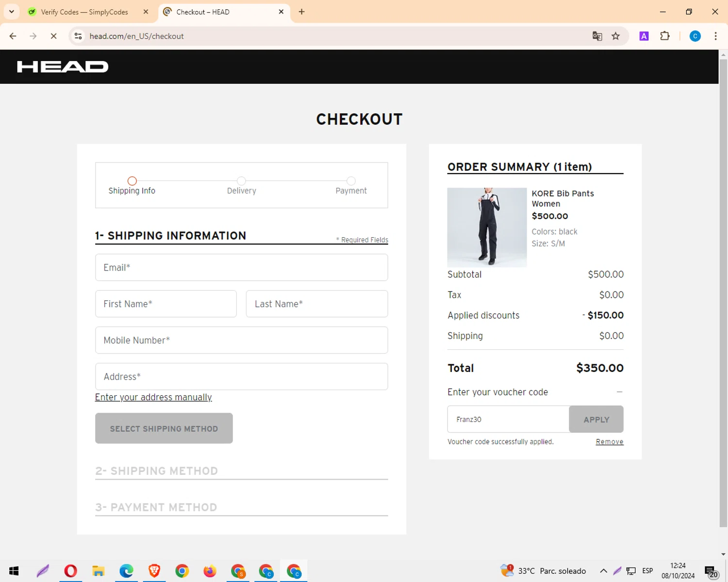Stop loading the page
The height and width of the screenshot is (582, 728).
point(53,36)
